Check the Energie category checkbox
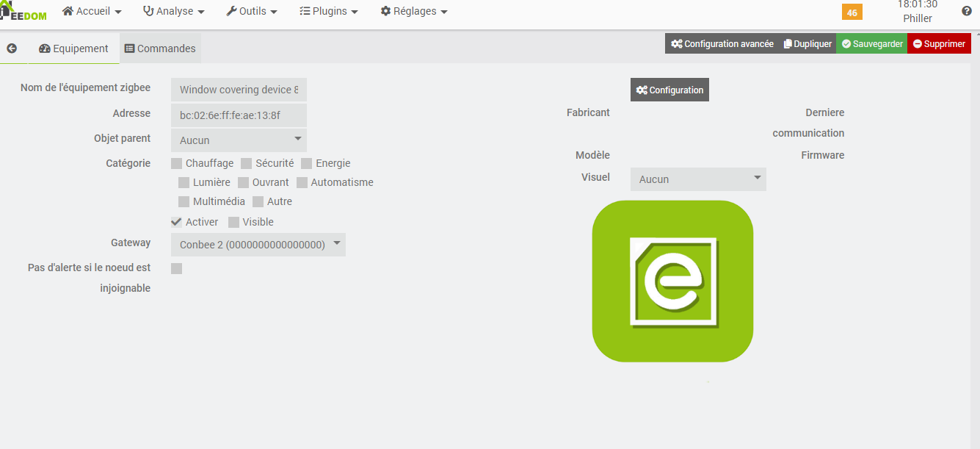The height and width of the screenshot is (449, 980). click(x=307, y=163)
